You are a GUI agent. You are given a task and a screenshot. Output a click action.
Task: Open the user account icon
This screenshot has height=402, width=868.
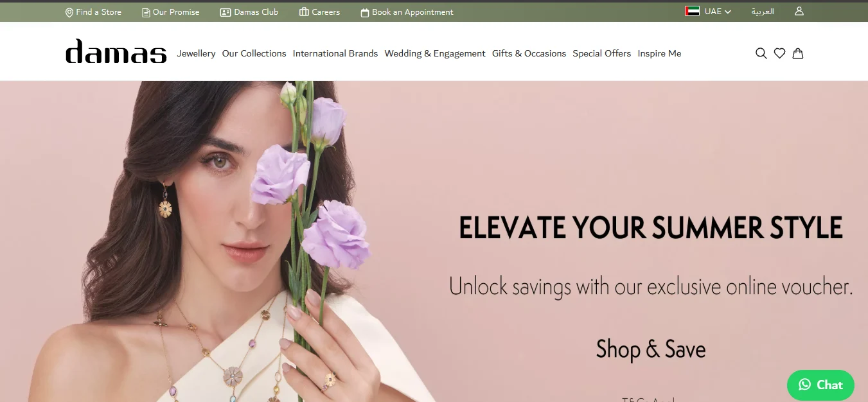799,11
